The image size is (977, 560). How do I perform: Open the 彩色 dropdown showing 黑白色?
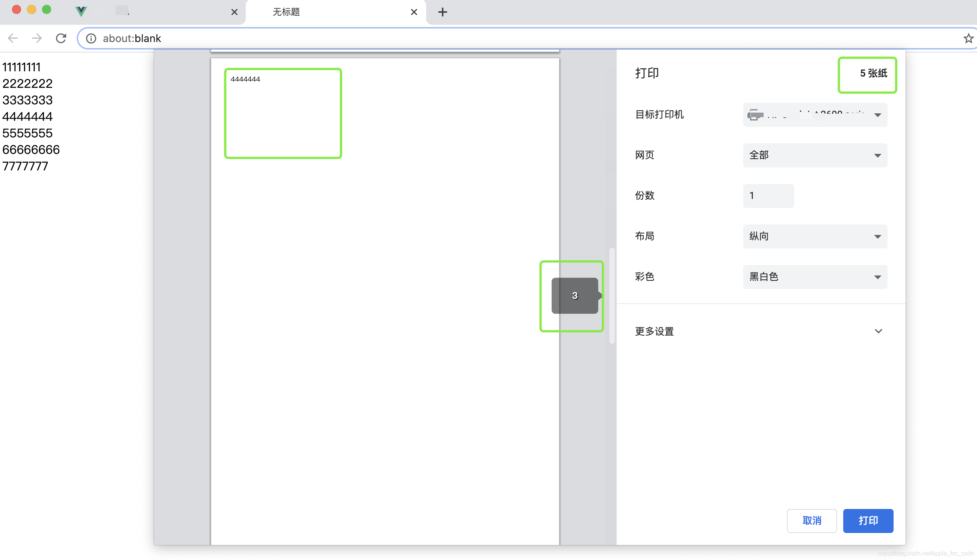click(x=815, y=277)
